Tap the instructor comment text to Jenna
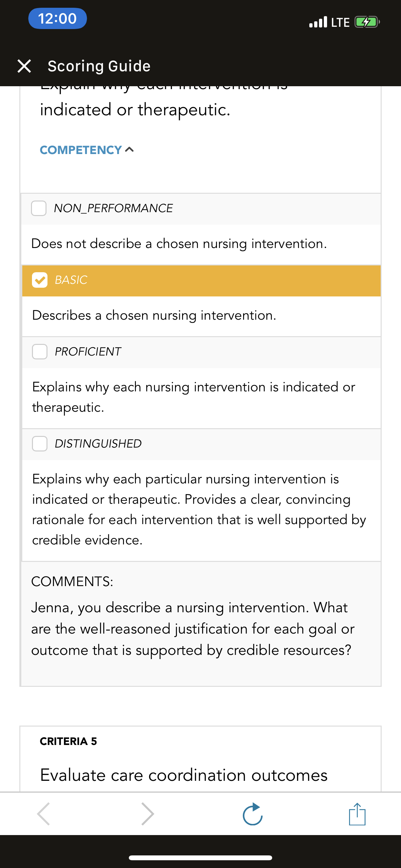 [x=193, y=629]
